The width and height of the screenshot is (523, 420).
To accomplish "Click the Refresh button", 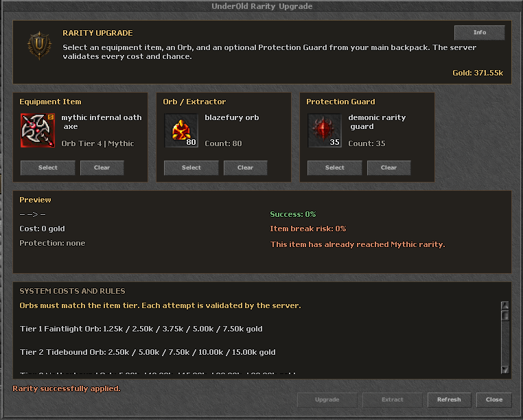I will [x=449, y=399].
